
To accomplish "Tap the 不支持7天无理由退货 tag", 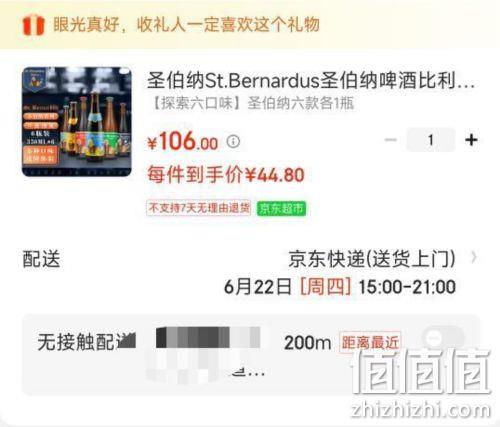I will [199, 208].
